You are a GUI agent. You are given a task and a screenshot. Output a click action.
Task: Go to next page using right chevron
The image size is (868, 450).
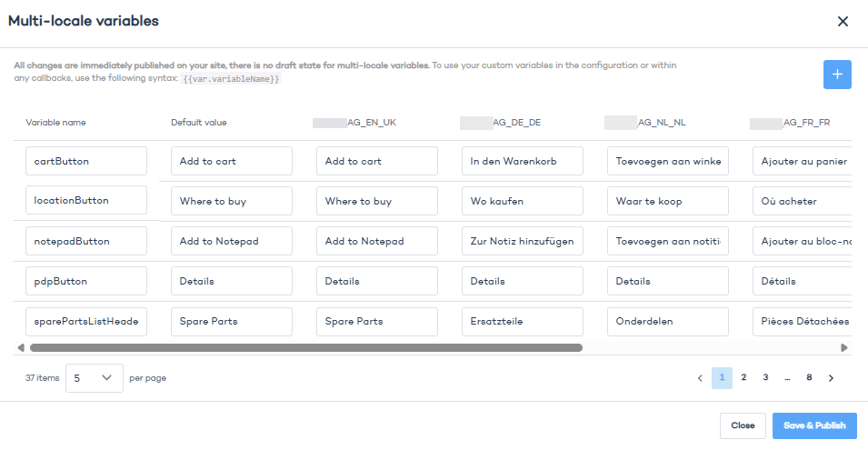tap(831, 377)
